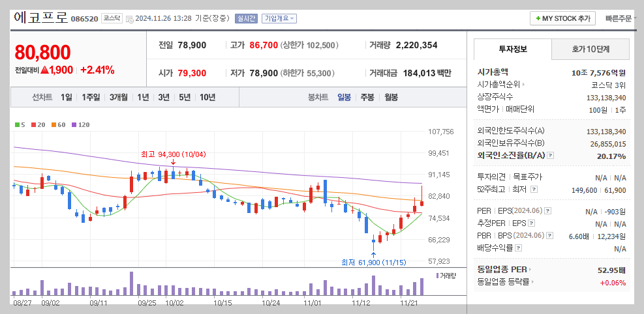Click the 고가 value 86,700
This screenshot has height=314, width=644.
264,45
